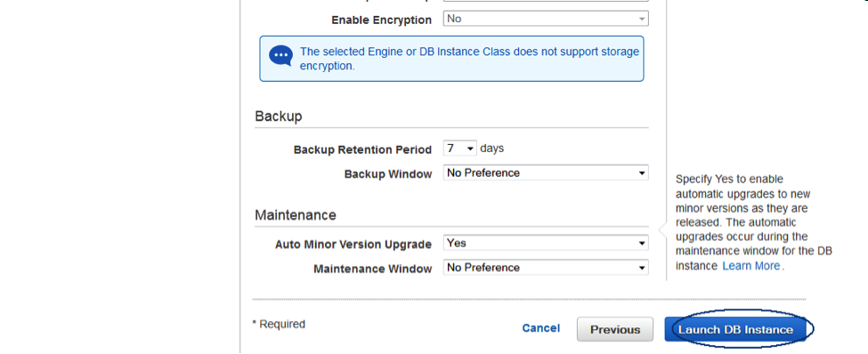Click the Cancel link
The image size is (868, 354).
pos(541,328)
